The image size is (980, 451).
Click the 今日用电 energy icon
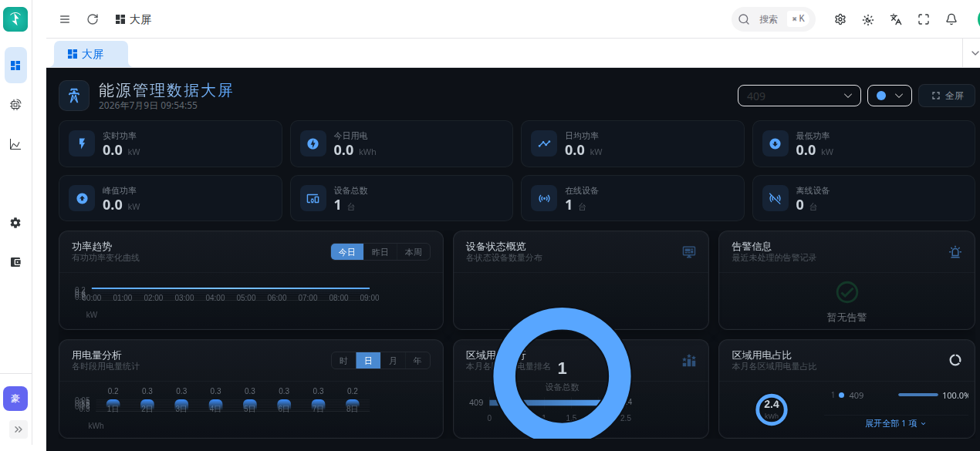pos(313,143)
